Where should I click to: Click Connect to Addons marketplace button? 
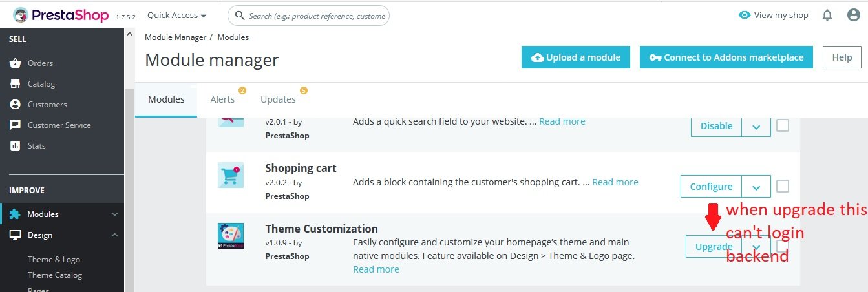[726, 57]
